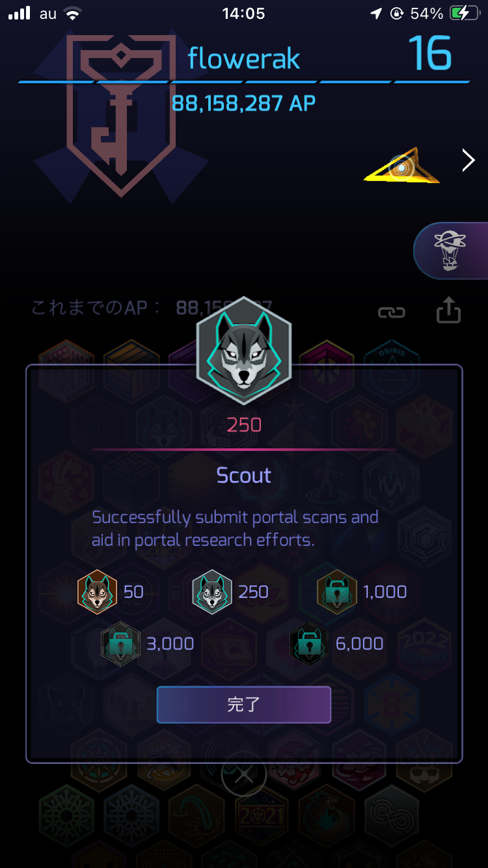Tap the locked 1,000 tier badge

click(336, 591)
